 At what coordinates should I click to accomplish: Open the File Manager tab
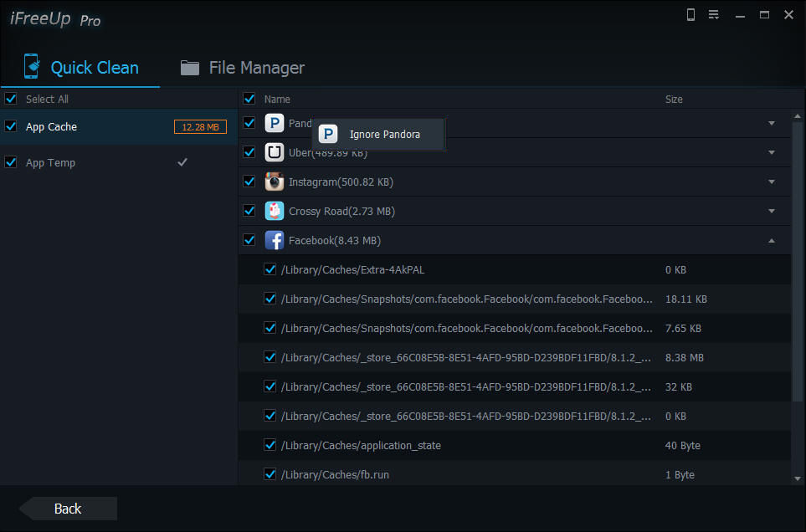pos(243,68)
